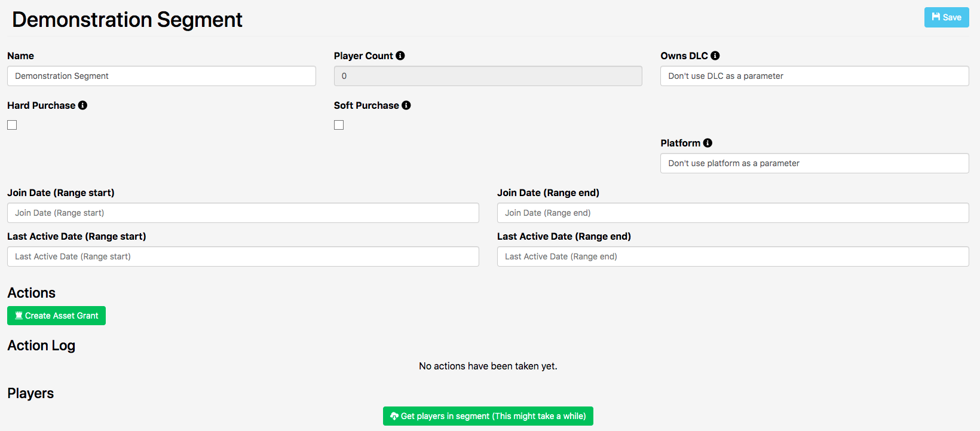Click the Last Active Date range start field
Image resolution: width=980 pixels, height=431 pixels.
point(243,256)
